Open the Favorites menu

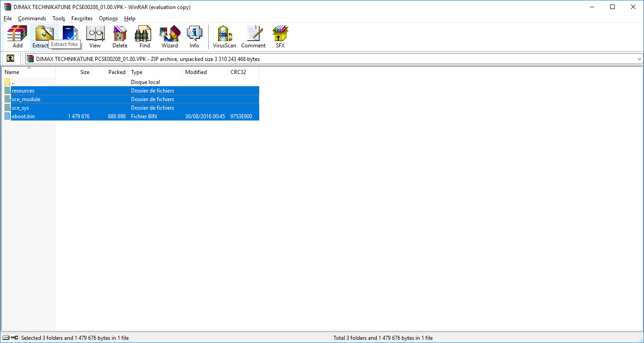point(82,19)
